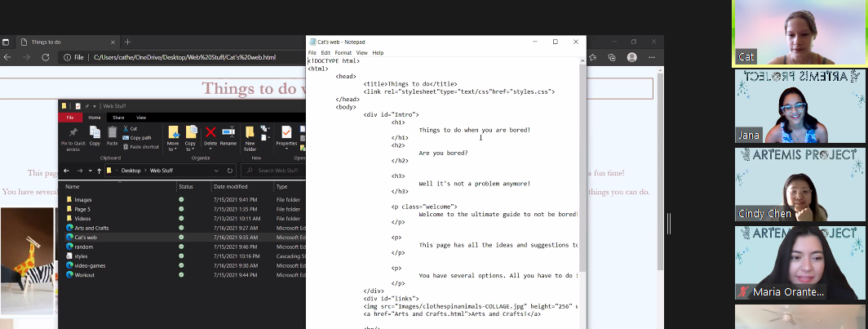Open Edge tab actions menu icon
The width and height of the screenshot is (868, 329).
[x=6, y=42]
